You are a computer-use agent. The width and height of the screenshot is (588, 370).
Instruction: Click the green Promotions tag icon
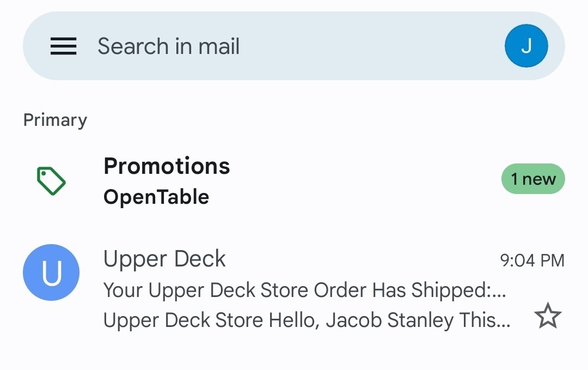coord(51,181)
